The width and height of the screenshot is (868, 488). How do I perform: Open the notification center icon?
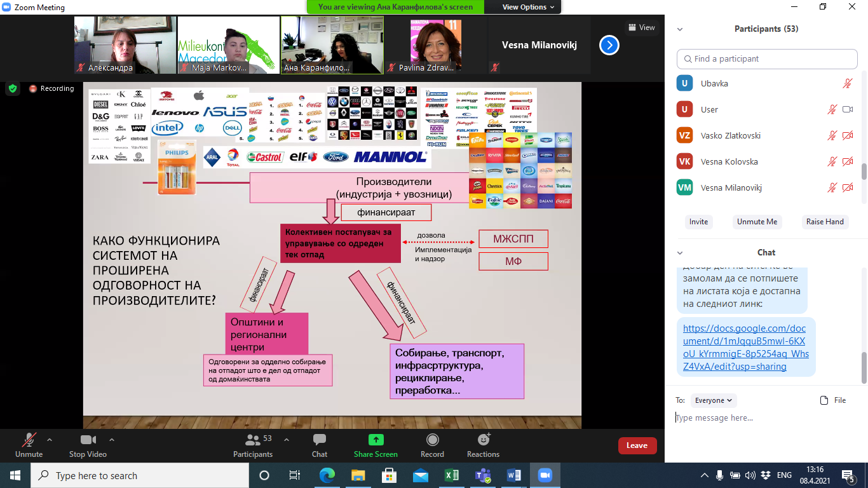(850, 475)
